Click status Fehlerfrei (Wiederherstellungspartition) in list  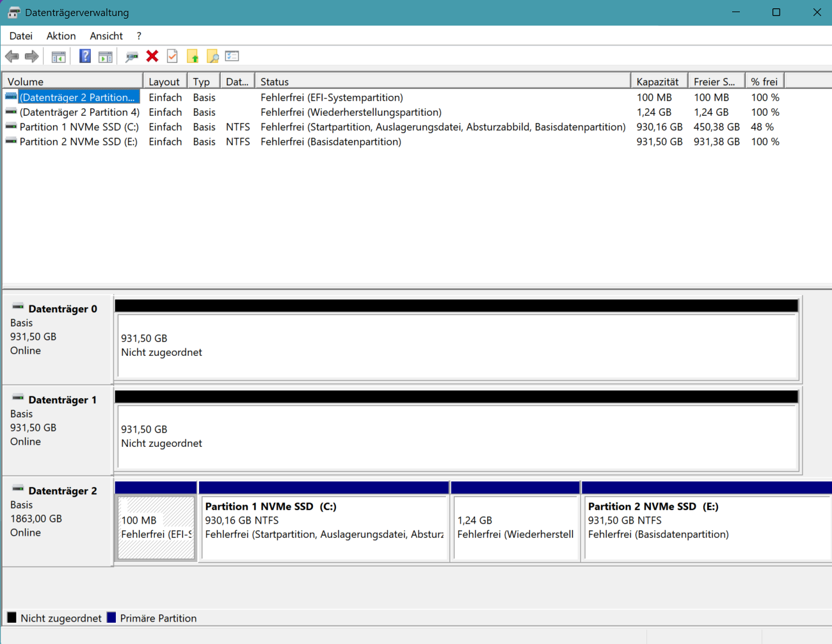(x=351, y=112)
